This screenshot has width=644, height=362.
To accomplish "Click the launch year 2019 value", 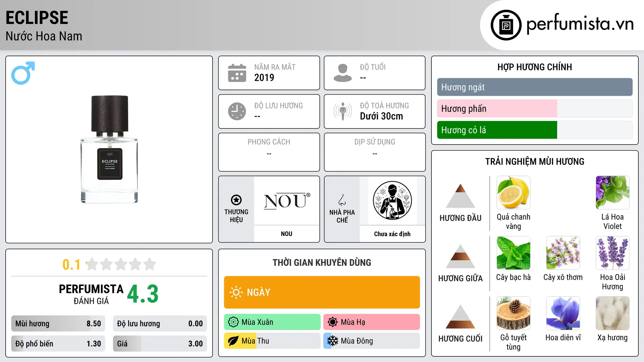I will point(264,77).
